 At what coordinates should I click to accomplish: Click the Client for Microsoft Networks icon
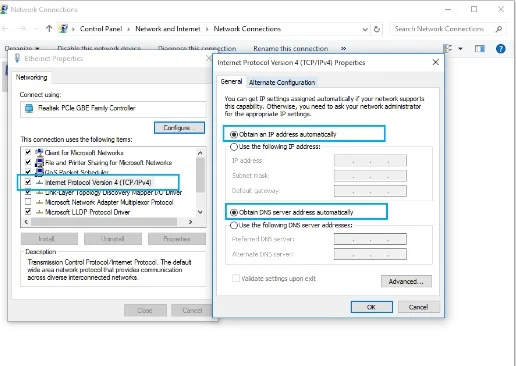[x=39, y=152]
